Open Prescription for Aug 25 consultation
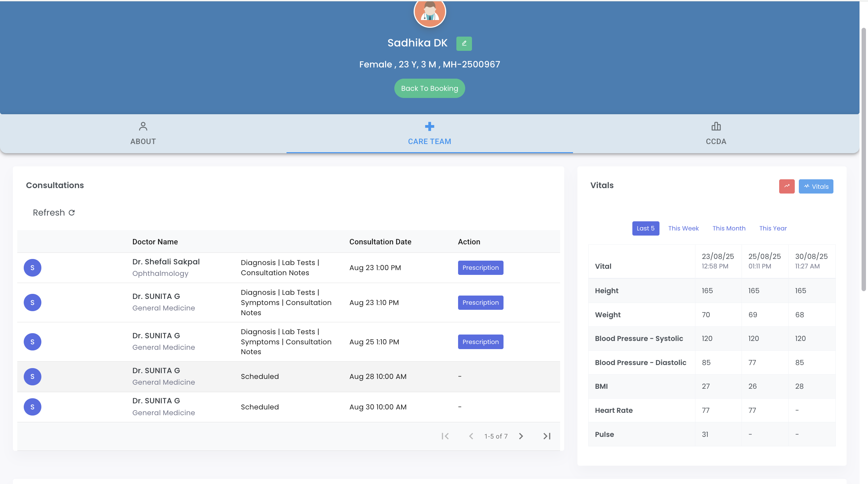Viewport: 868px width, 484px height. pos(480,342)
